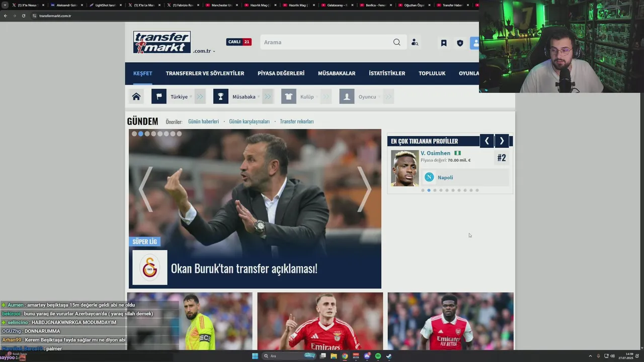Viewport: 644px width, 362px height.
Task: Open MÜSABAKALAR menu
Action: [x=337, y=73]
